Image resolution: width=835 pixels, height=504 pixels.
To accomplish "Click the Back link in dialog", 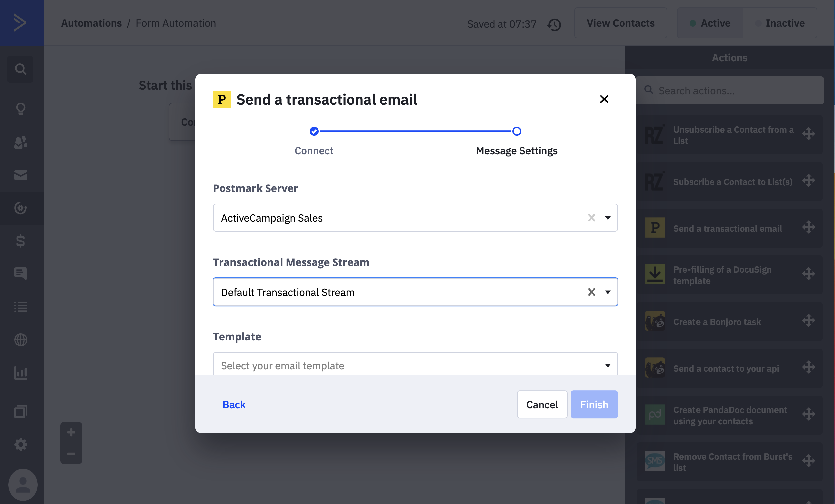I will [234, 404].
